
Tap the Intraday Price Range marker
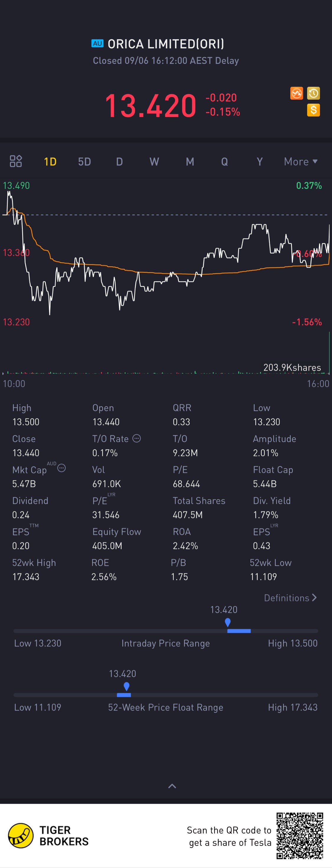pos(228,622)
